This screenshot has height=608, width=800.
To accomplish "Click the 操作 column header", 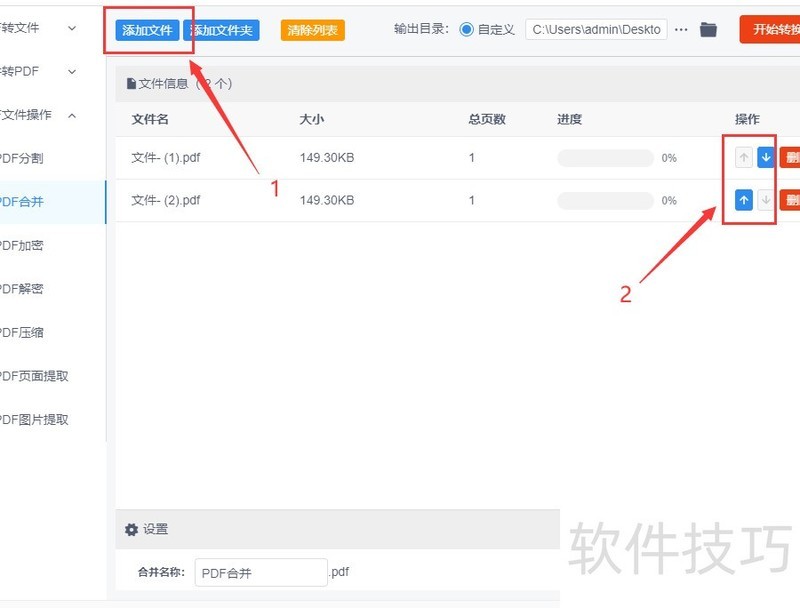I will 747,119.
